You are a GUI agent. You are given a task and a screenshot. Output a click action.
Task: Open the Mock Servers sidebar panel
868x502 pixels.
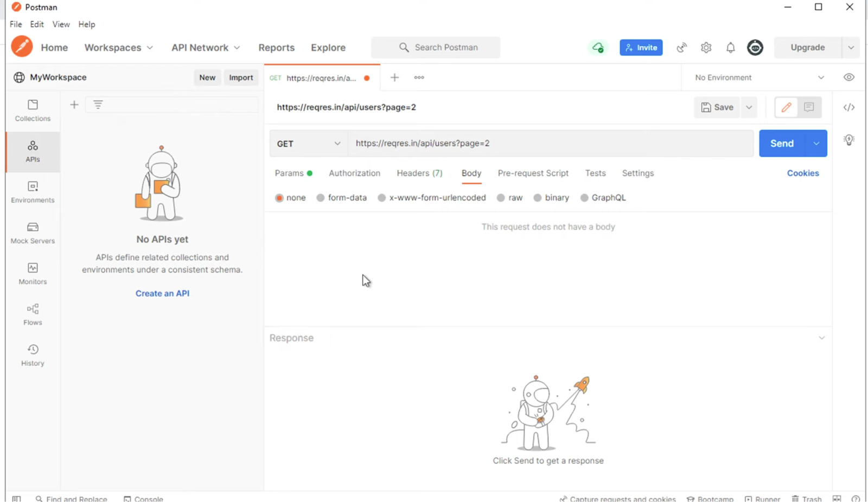(x=33, y=233)
